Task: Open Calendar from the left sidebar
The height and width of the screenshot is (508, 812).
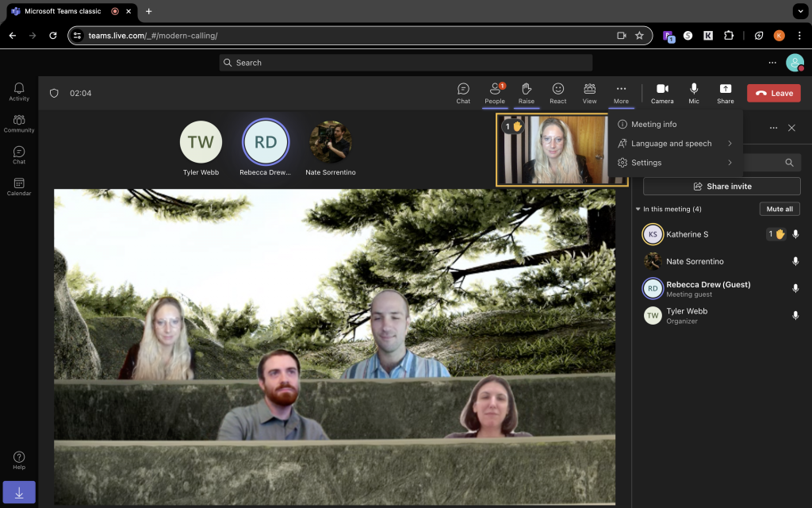Action: (19, 184)
